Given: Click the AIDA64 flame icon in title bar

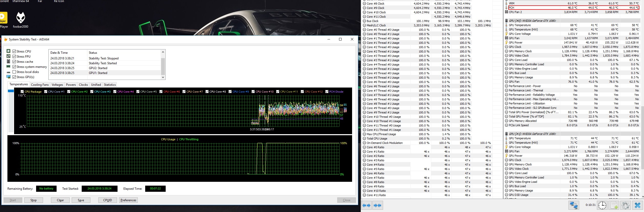Looking at the screenshot, I should point(5,39).
